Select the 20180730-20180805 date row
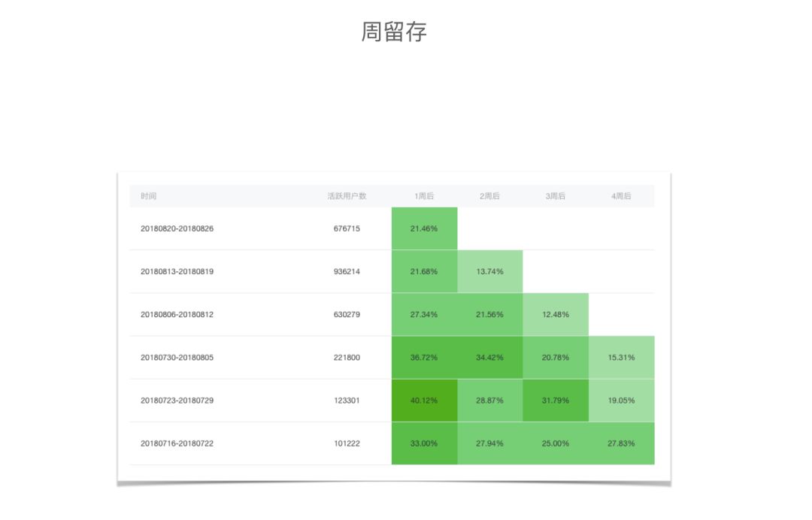This screenshot has height=520, width=812. [392, 358]
